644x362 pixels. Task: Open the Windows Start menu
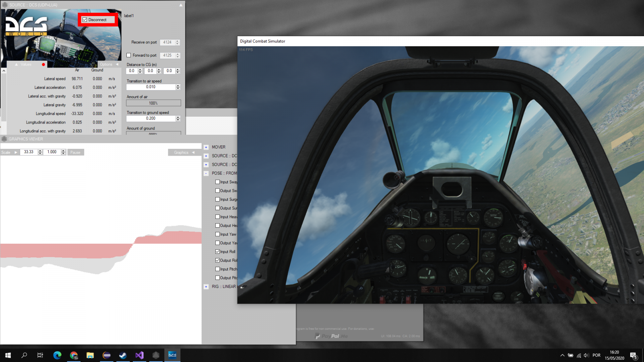(x=8, y=355)
